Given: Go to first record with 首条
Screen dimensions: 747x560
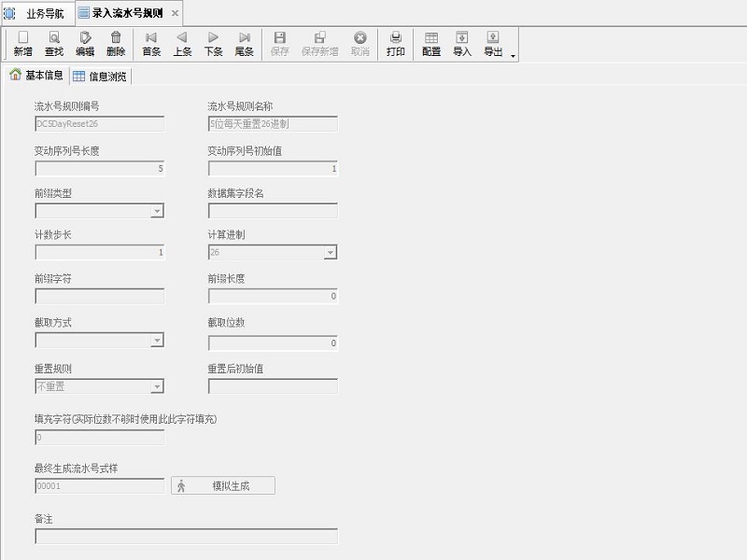Looking at the screenshot, I should 151,44.
